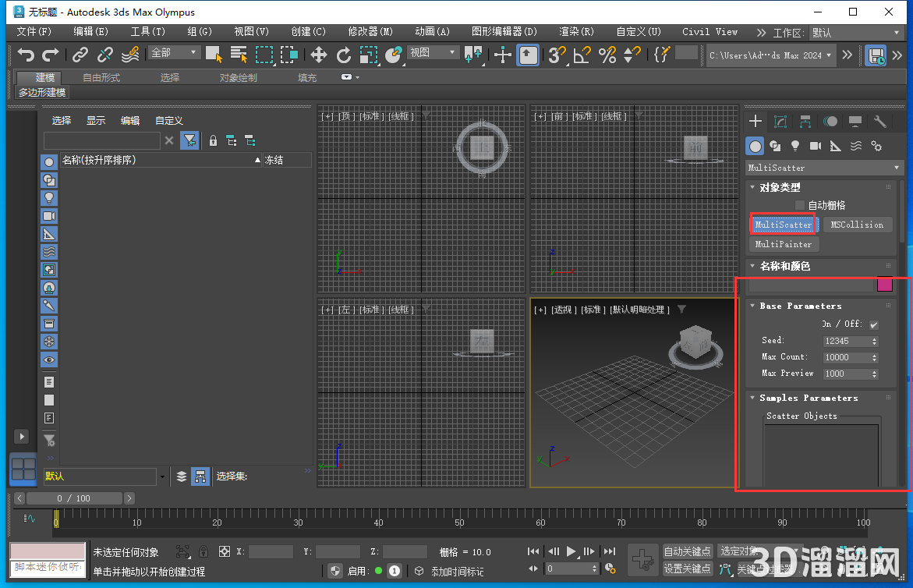Select the Move tool

pyautogui.click(x=319, y=55)
